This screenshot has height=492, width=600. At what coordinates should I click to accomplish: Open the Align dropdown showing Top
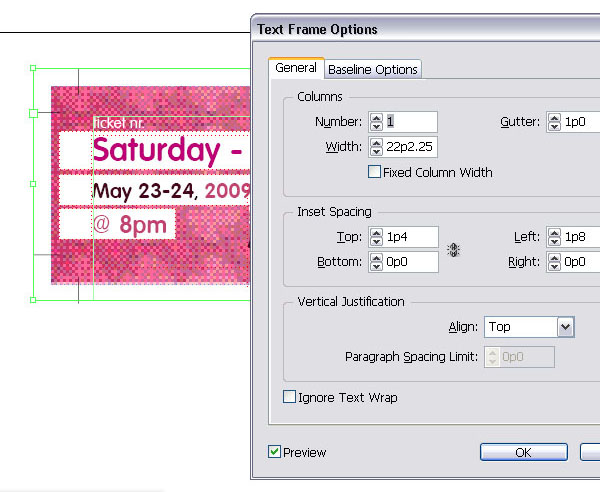point(529,327)
